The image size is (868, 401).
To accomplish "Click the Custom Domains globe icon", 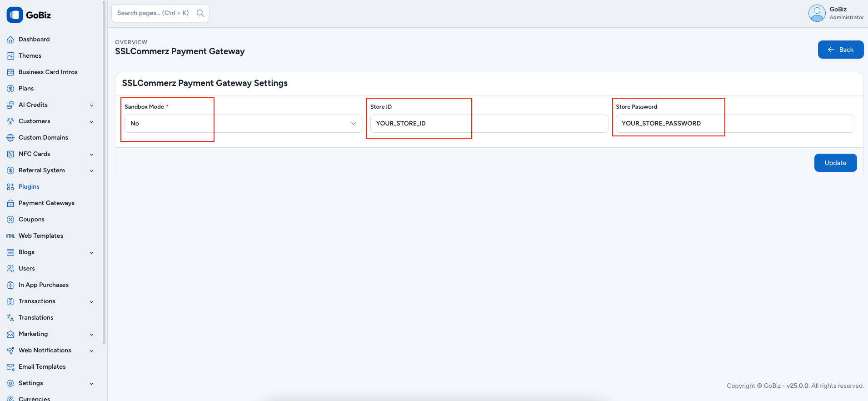I will click(x=10, y=138).
